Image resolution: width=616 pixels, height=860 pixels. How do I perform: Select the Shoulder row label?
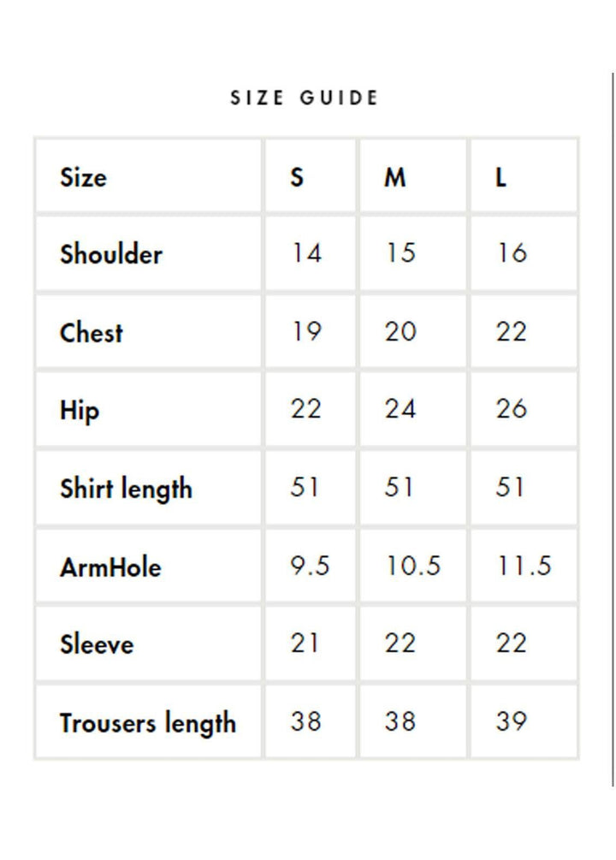[x=111, y=254]
